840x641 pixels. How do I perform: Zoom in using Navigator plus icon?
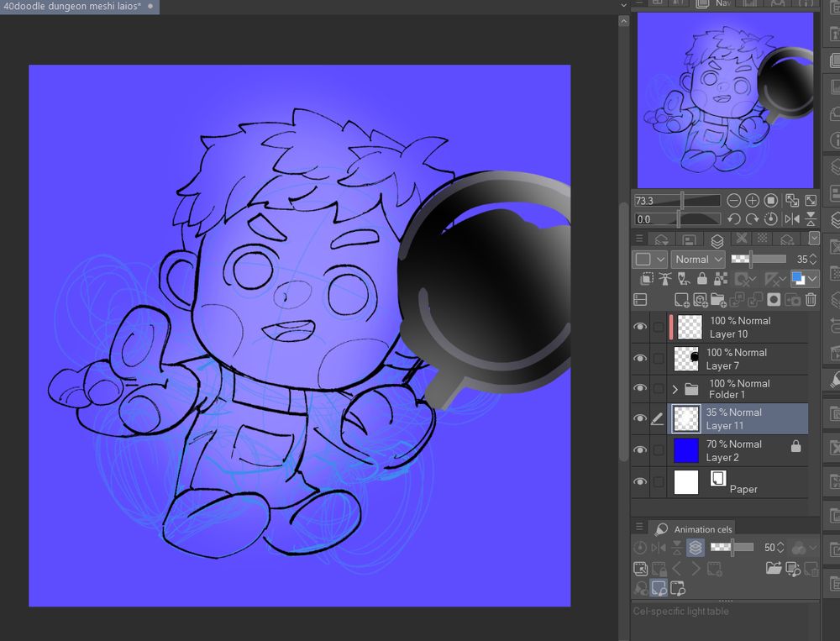752,201
